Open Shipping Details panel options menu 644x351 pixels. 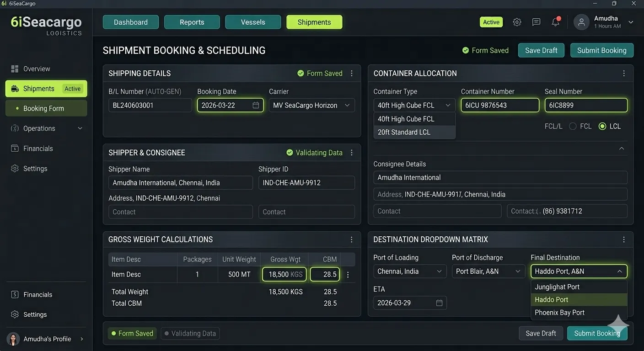point(352,73)
